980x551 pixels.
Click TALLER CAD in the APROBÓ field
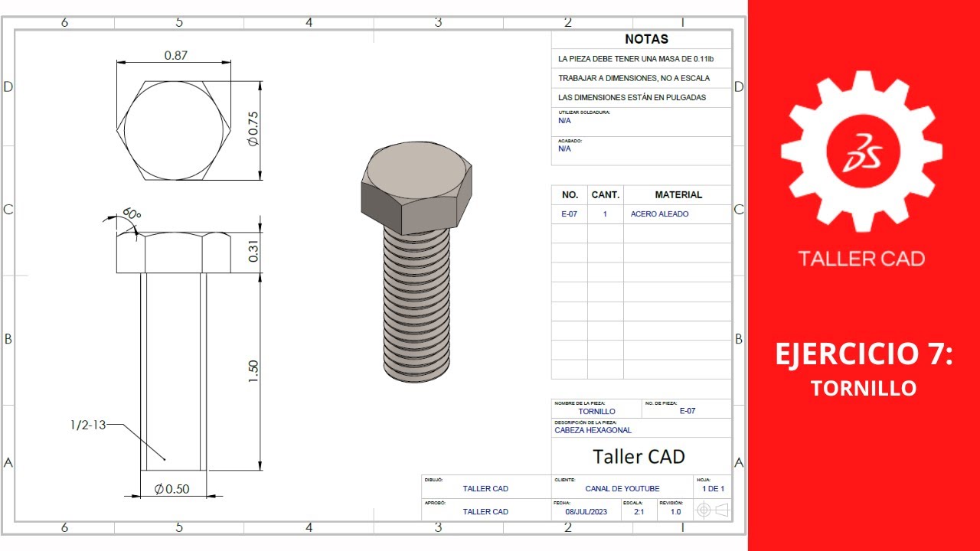[x=485, y=512]
